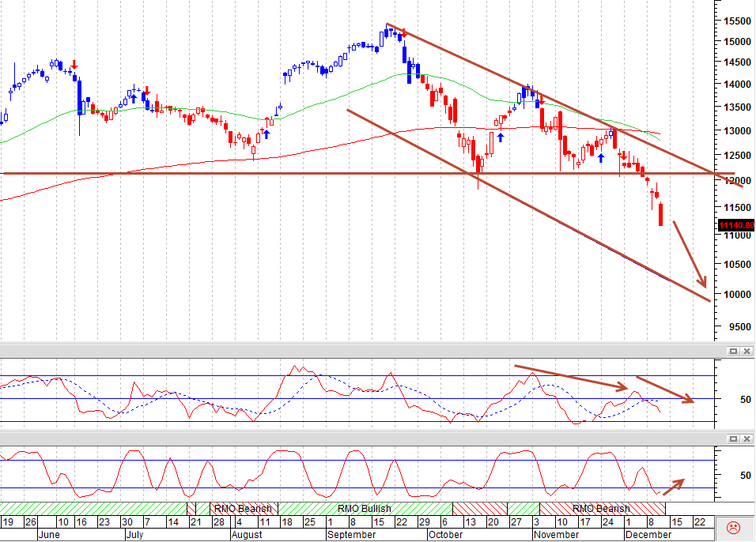Select the November RMO Bearish ribbon segment
Image resolution: width=756 pixels, height=542 pixels.
pyautogui.click(x=603, y=508)
